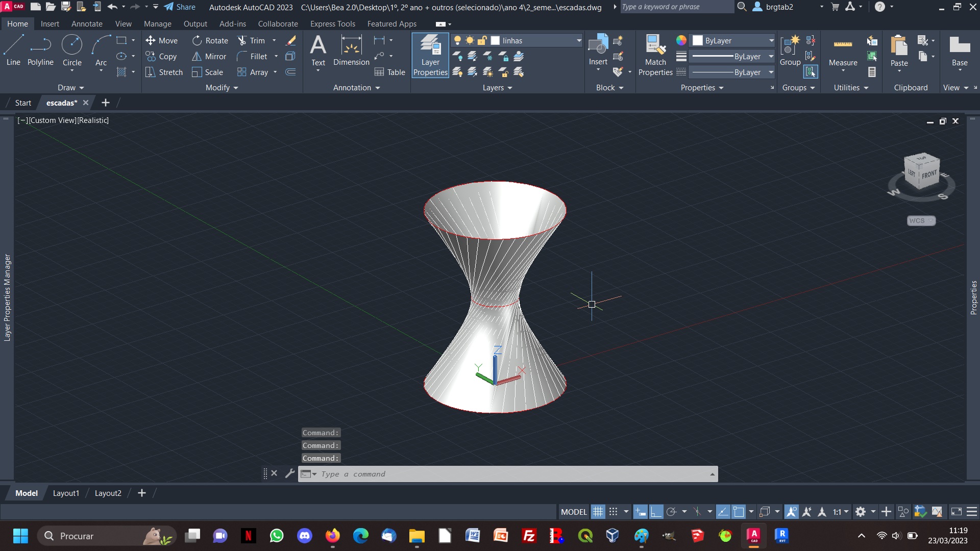
Task: Click the Copy tool
Action: 161,56
